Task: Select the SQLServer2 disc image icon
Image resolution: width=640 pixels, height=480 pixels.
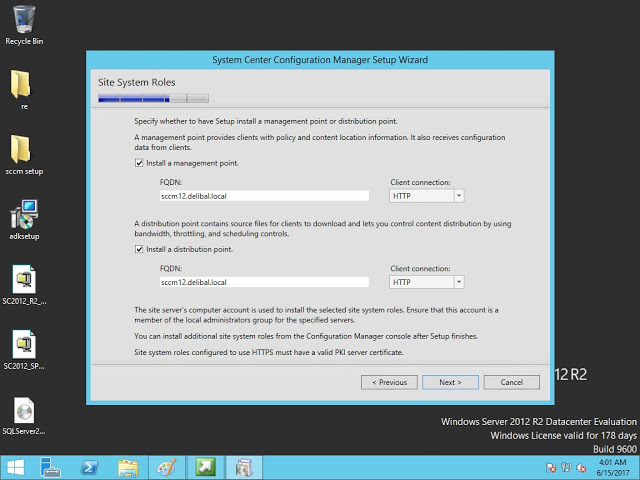Action: (x=23, y=410)
